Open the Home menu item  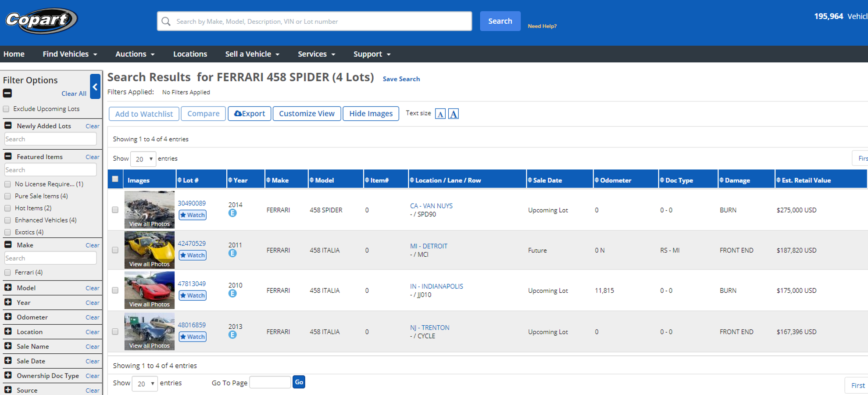[14, 54]
